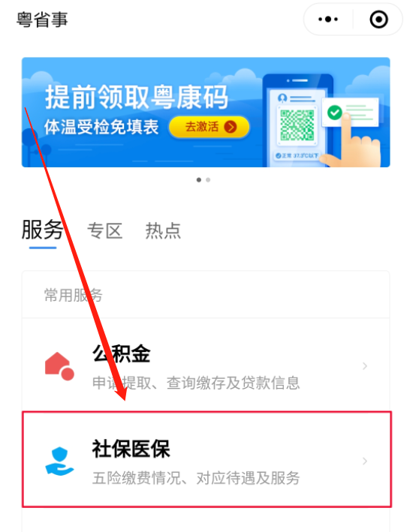Tap the 粤省事 title text

[42, 20]
